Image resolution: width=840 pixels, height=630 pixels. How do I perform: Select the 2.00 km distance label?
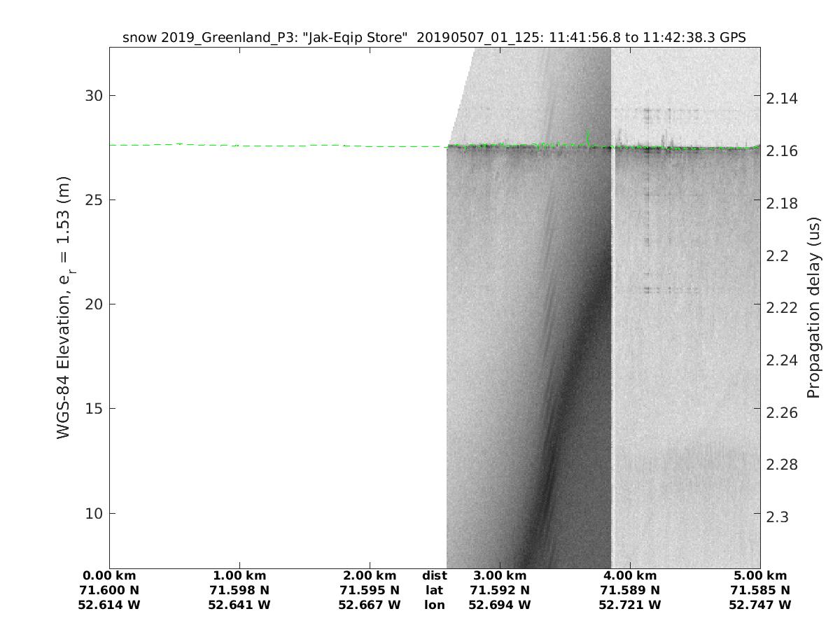click(x=369, y=575)
